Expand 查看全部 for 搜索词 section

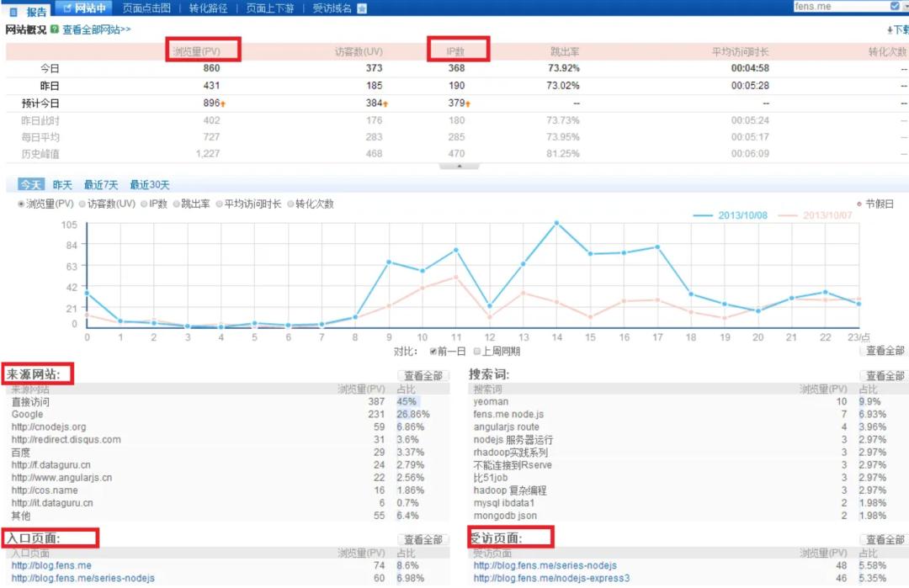click(884, 376)
